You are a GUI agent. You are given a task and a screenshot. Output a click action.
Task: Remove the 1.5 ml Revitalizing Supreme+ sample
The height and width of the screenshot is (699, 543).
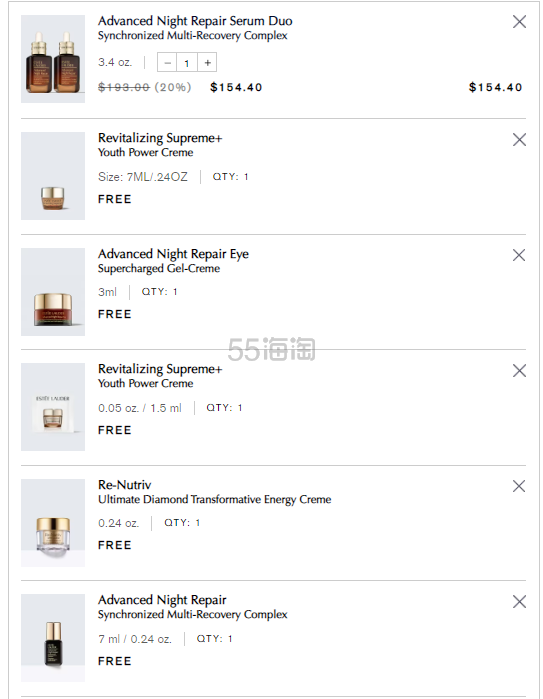(x=519, y=370)
